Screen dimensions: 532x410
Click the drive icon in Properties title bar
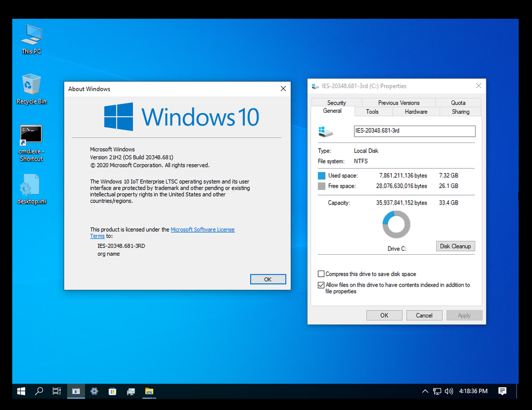[315, 86]
